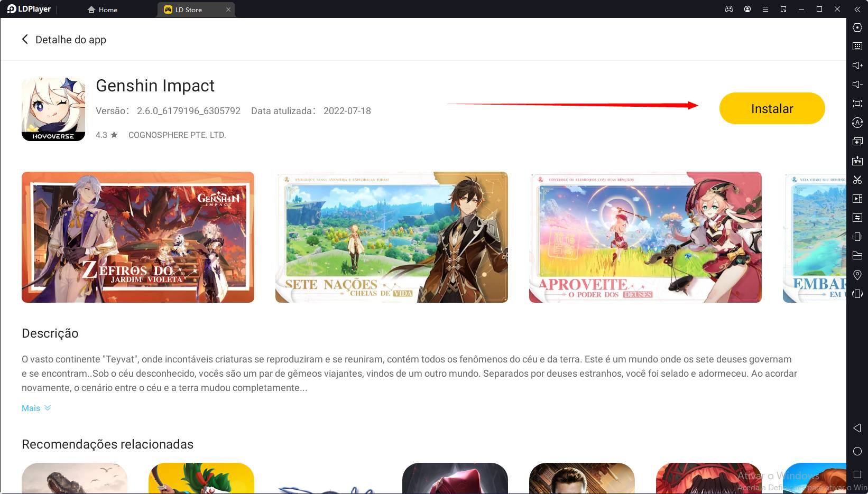Viewport: 868px width, 494px height.
Task: Click the scissors screenshot icon
Action: [x=857, y=180]
